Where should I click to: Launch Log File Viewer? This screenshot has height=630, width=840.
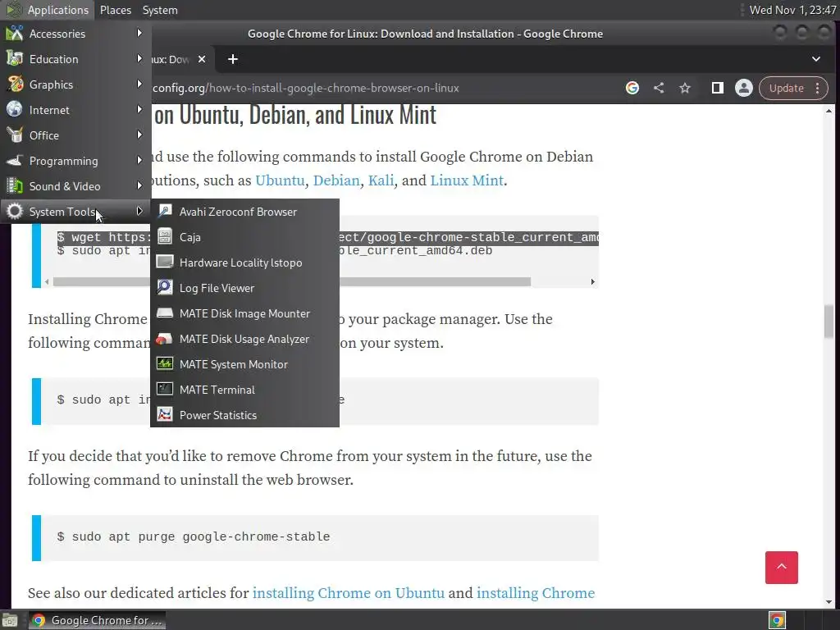pos(244,288)
